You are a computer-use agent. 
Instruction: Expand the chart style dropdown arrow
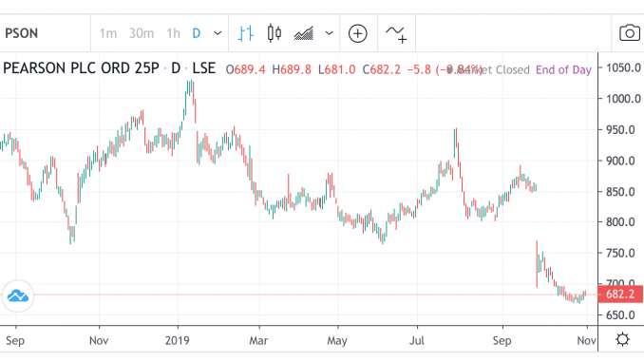(x=329, y=33)
